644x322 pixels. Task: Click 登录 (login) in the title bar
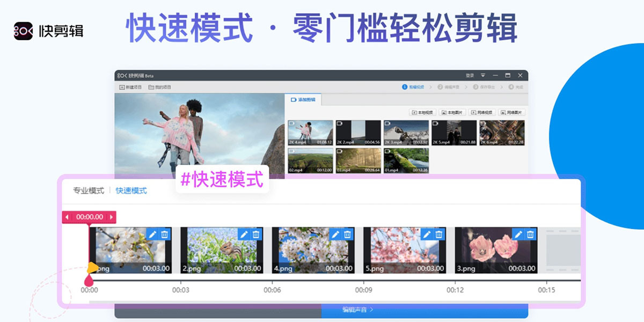(470, 75)
